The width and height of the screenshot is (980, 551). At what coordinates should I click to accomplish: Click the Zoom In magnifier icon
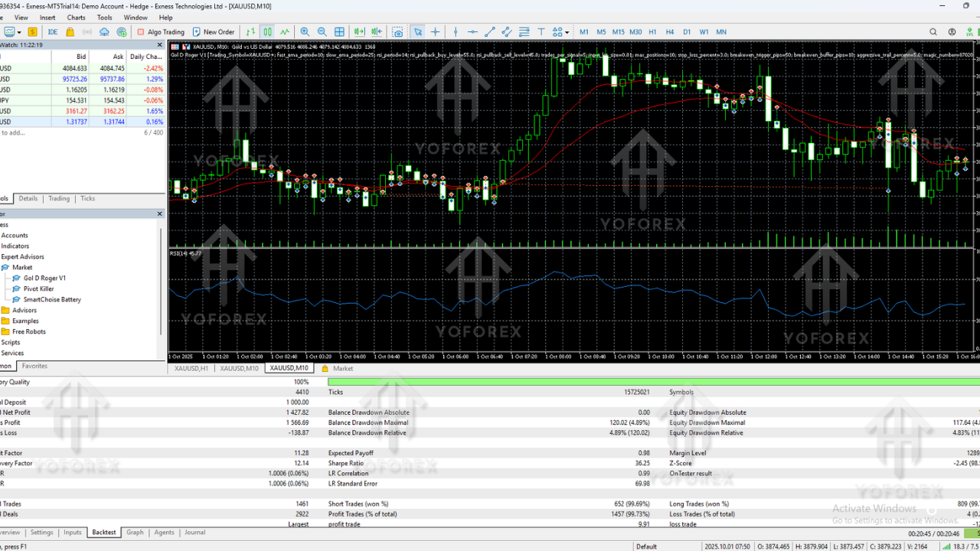(305, 32)
